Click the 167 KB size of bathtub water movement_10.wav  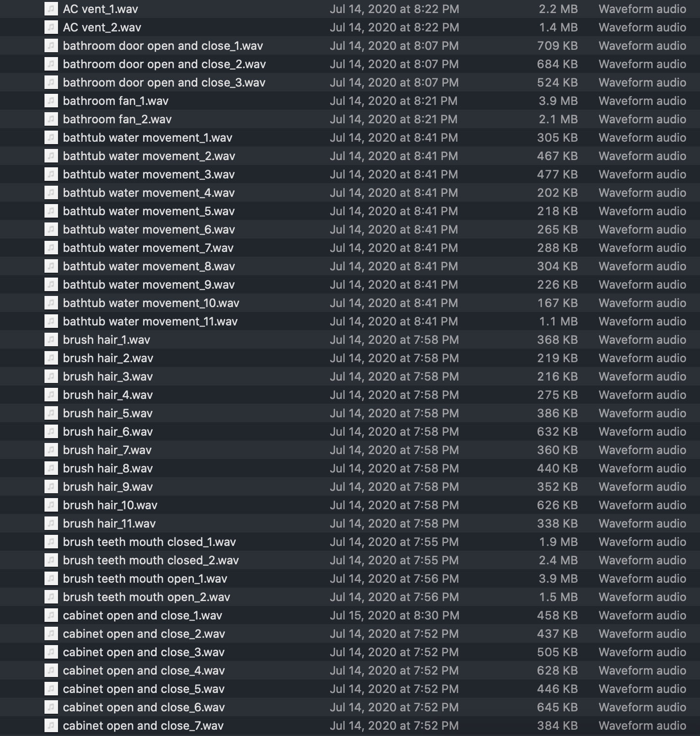coord(557,303)
